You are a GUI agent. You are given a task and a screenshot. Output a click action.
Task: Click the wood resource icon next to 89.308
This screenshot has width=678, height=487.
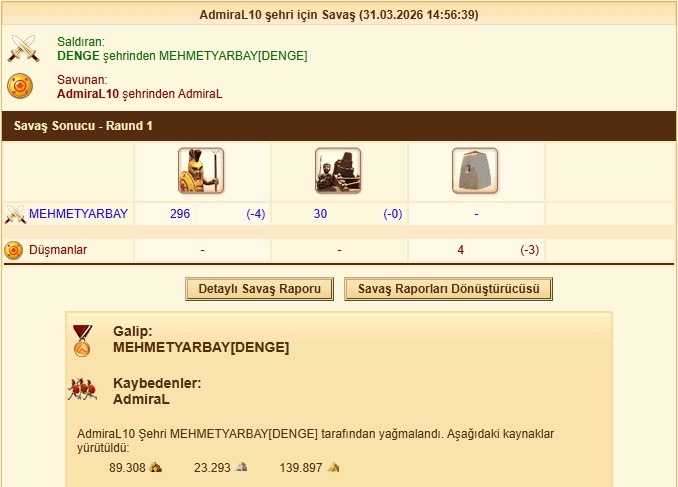click(x=155, y=468)
